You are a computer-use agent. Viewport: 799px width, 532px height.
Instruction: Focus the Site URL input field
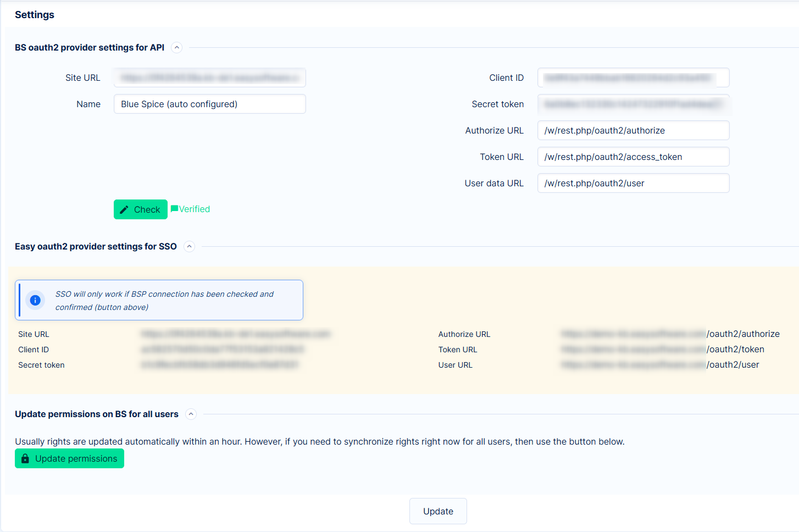click(x=210, y=77)
